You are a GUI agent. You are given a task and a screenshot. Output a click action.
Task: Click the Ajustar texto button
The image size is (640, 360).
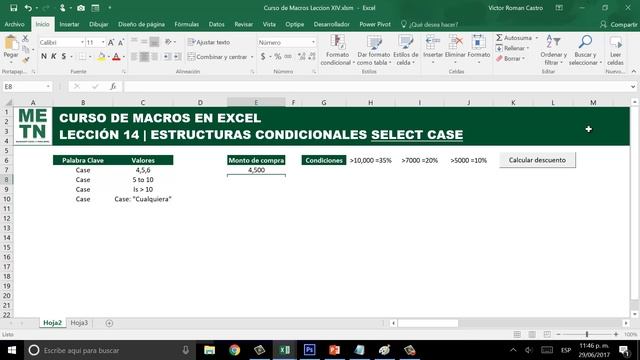pos(209,42)
